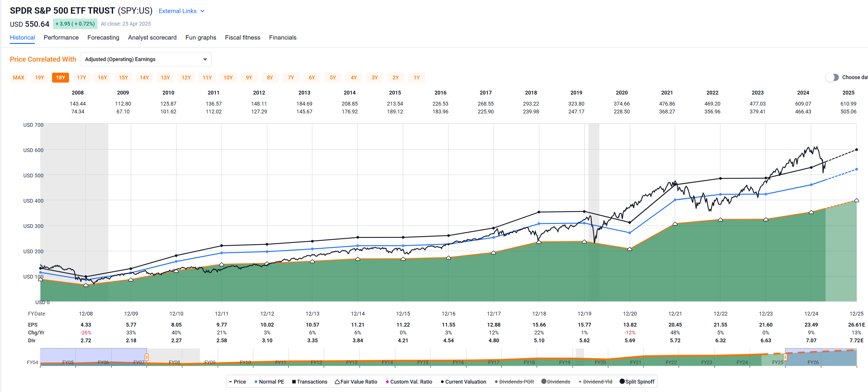Click the 12/25 current valuation endpoint dot

[856, 149]
